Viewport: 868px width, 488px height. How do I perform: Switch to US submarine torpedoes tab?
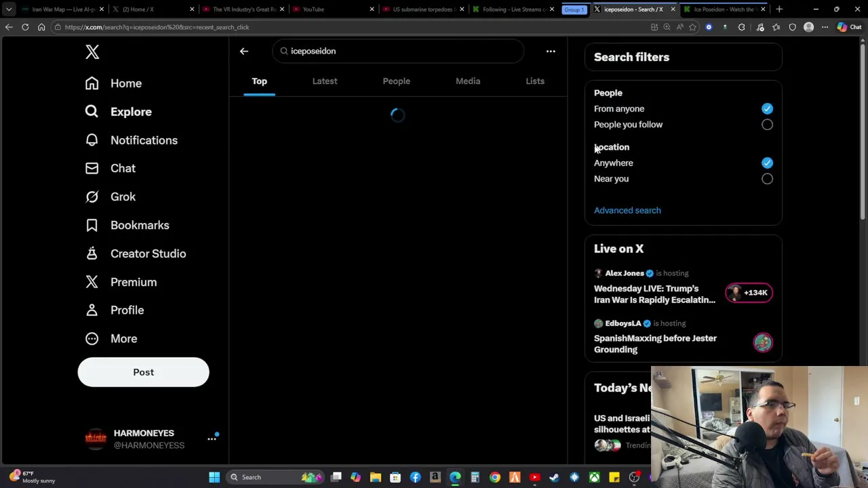423,9
